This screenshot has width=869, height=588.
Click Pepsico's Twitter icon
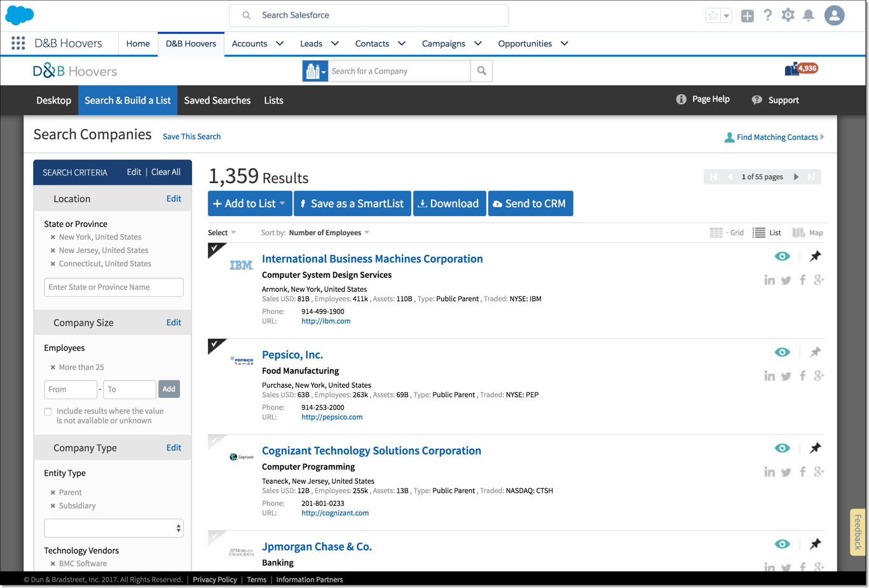click(x=786, y=376)
